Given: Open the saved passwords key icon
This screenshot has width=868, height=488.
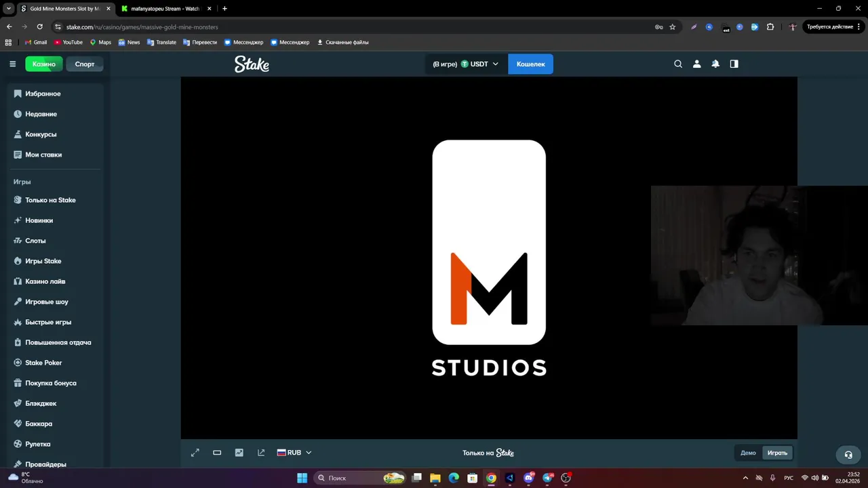Looking at the screenshot, I should 658,27.
